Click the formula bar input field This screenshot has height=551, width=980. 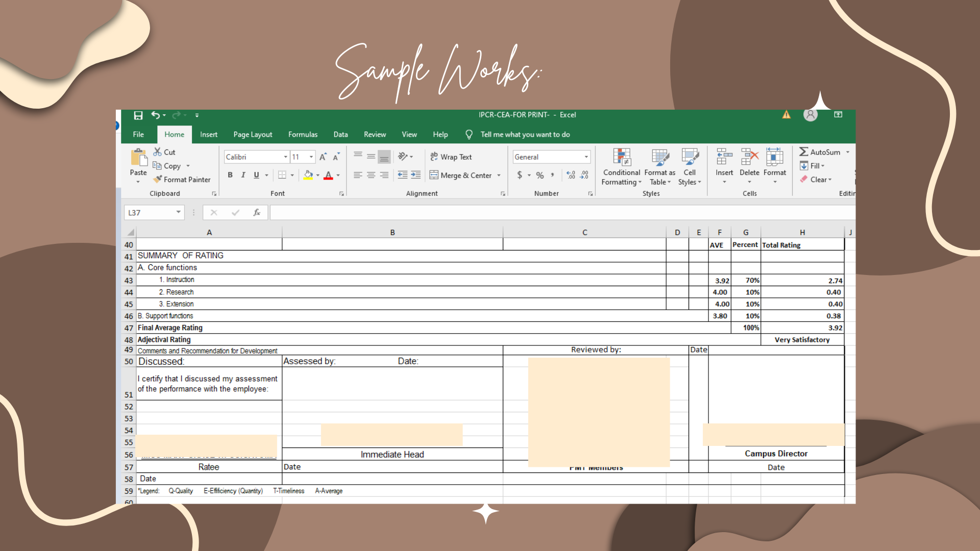pyautogui.click(x=562, y=212)
